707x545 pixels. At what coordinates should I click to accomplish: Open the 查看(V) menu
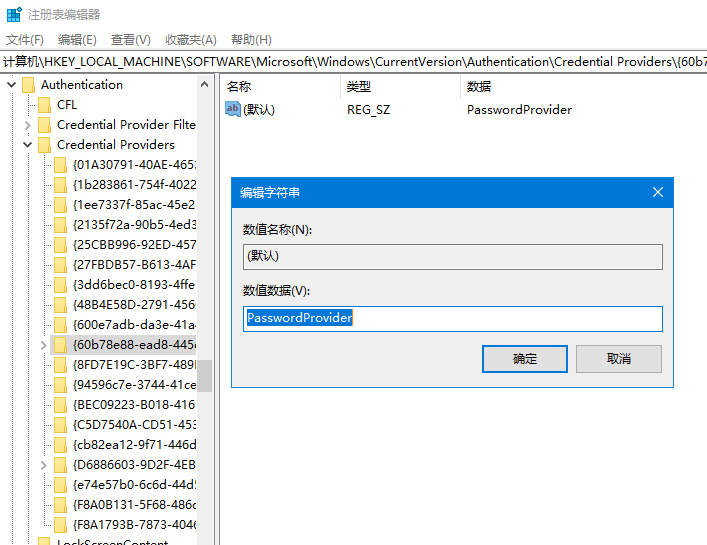tap(130, 40)
